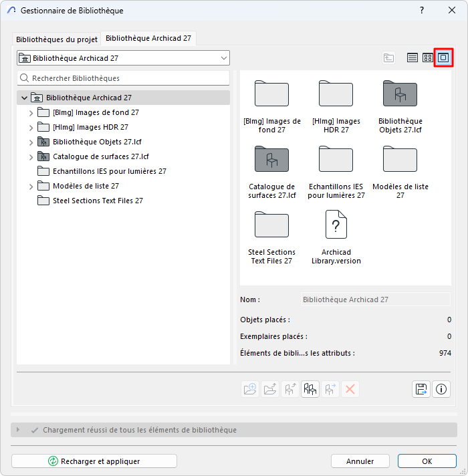Switch to thumbnail grid view icon
This screenshot has height=476, width=468.
428,57
